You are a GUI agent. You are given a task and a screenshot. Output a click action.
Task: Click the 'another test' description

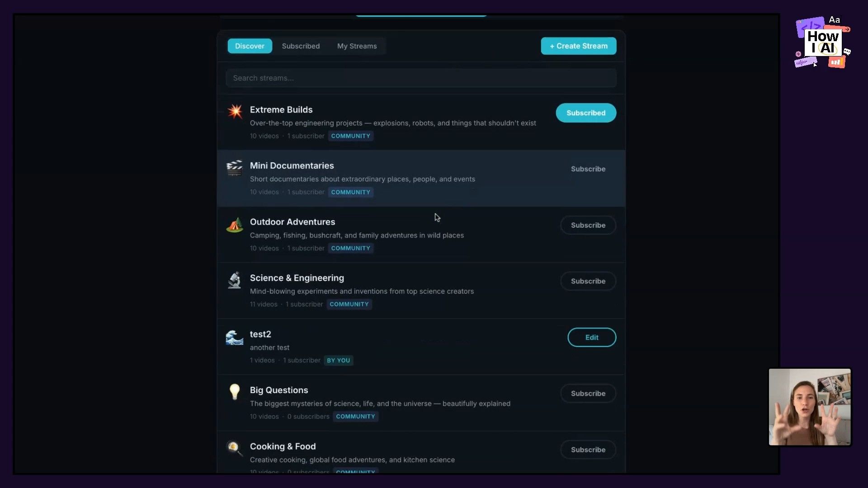pos(269,347)
